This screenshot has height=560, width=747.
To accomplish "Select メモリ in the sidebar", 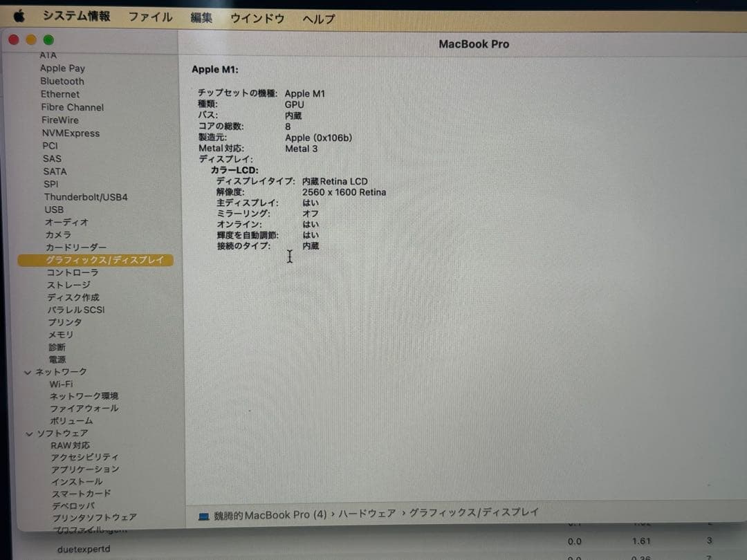I will point(60,335).
